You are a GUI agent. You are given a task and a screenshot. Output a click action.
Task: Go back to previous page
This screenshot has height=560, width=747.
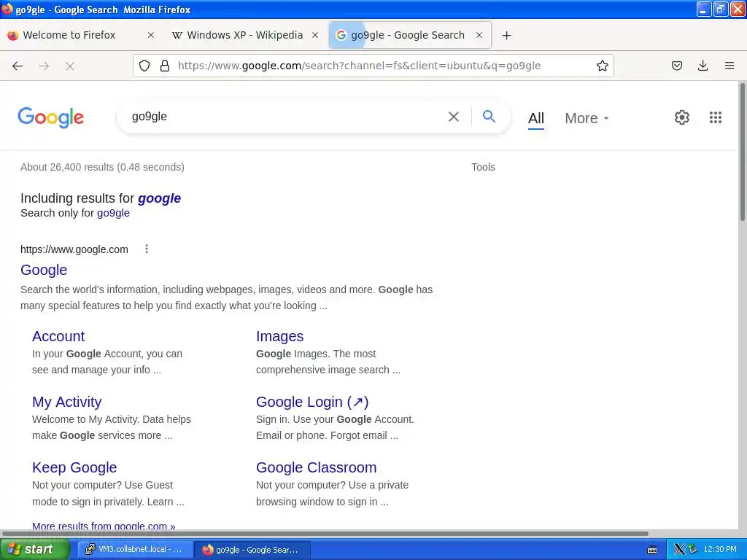pos(18,66)
